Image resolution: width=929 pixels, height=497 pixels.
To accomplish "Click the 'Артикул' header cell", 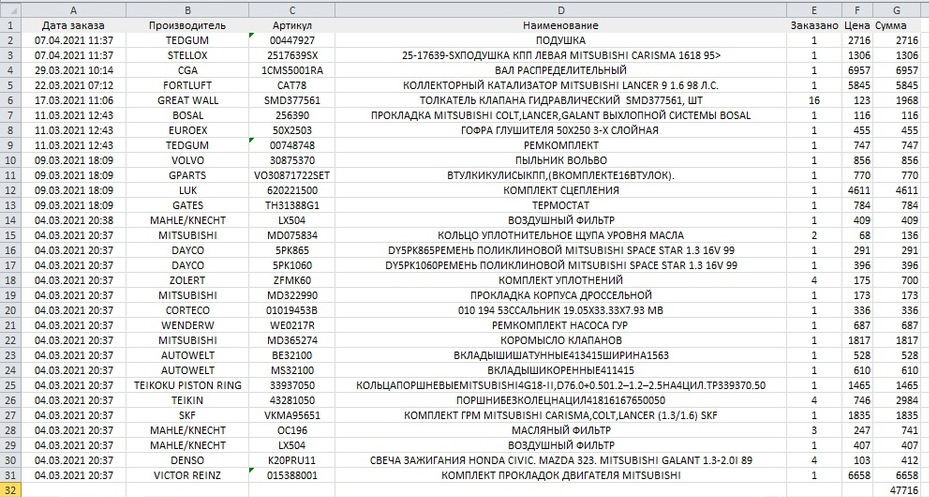I will point(292,25).
